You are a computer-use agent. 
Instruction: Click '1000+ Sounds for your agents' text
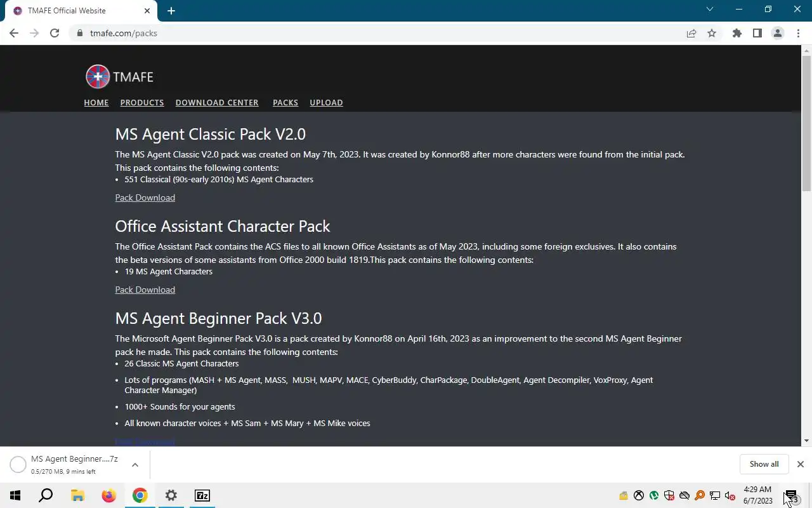click(x=180, y=407)
